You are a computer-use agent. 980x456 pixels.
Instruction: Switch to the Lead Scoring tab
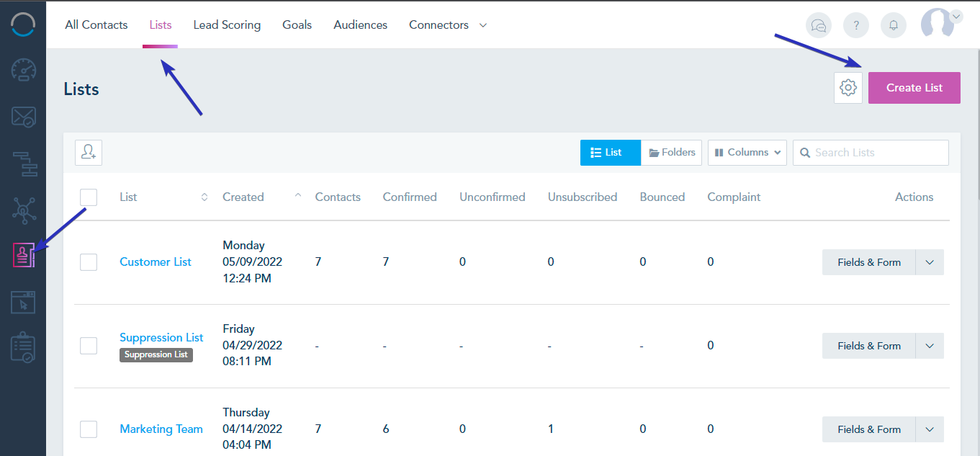[227, 24]
